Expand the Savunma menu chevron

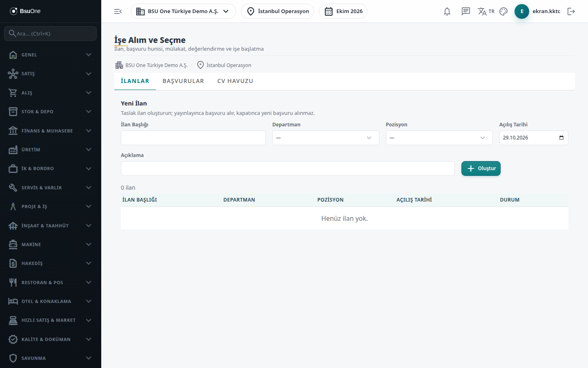tap(89, 358)
